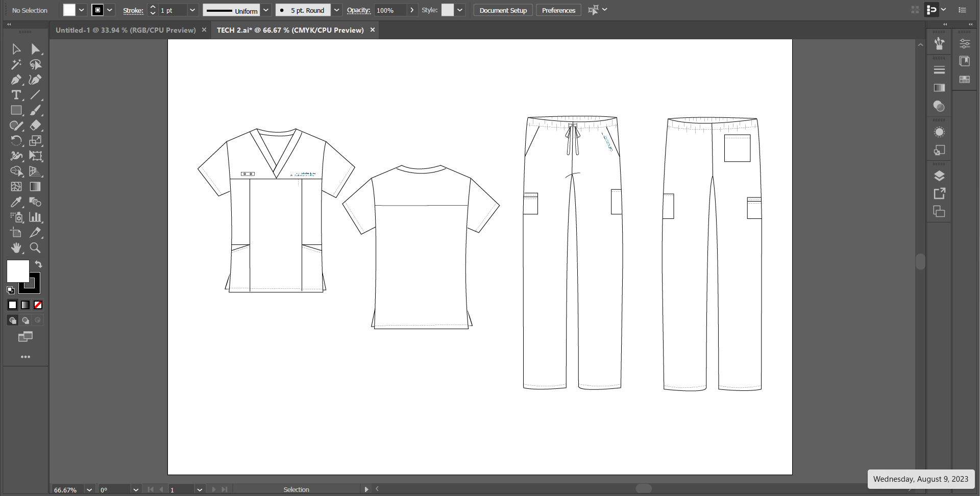
Task: Select the Hand tool
Action: [16, 248]
